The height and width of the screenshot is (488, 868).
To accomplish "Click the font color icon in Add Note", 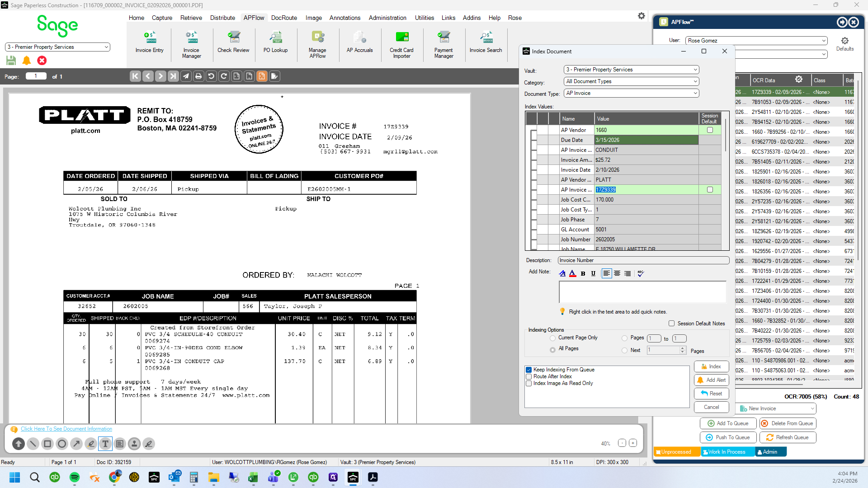I will 572,273.
